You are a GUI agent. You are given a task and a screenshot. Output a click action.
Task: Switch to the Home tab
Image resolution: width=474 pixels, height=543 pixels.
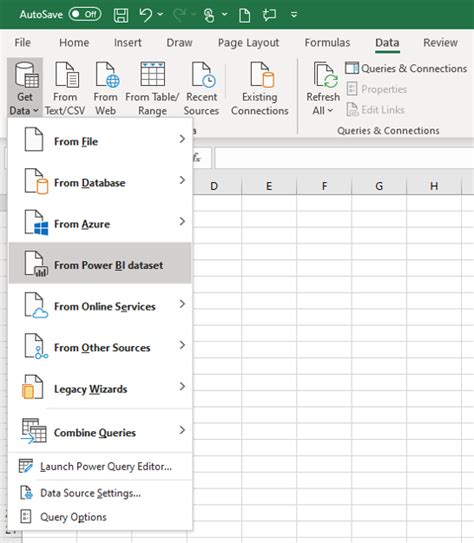[x=74, y=43]
